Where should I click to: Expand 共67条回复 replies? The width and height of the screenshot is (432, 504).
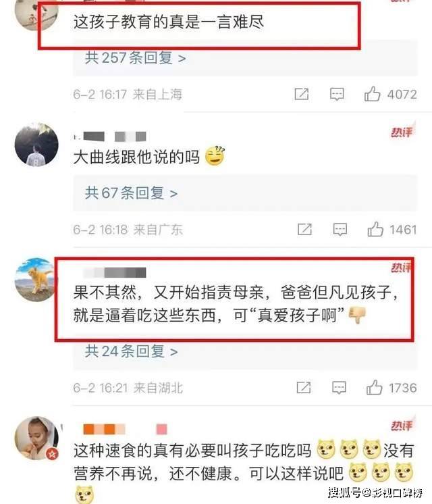click(x=131, y=193)
